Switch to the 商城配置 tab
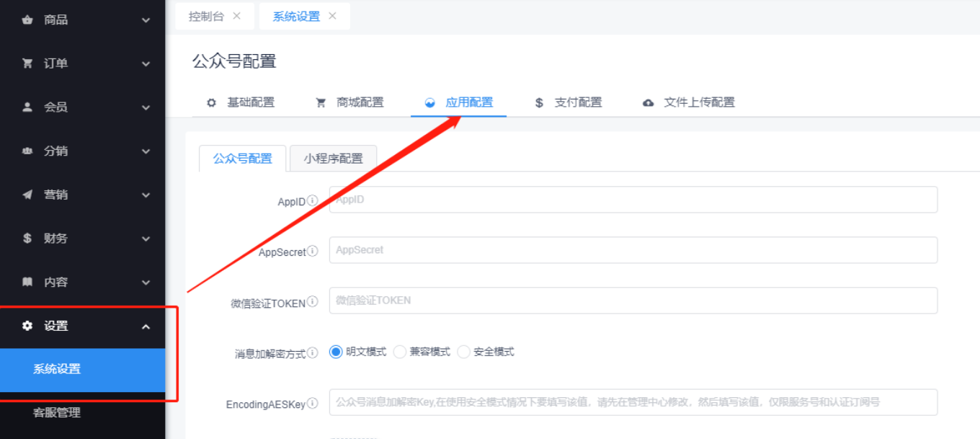Screen dimensions: 980x439 click(349, 102)
